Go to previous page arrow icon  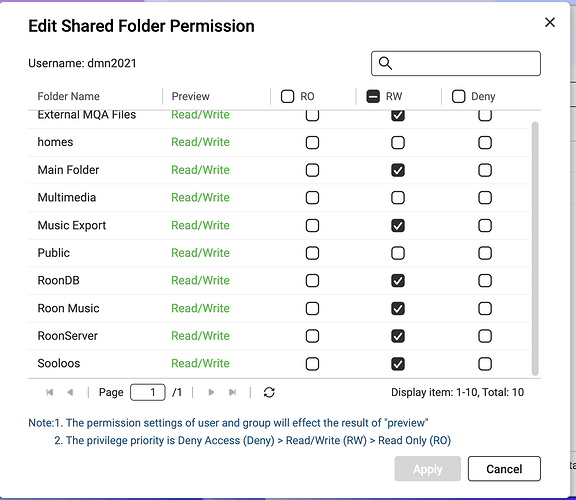(70, 392)
